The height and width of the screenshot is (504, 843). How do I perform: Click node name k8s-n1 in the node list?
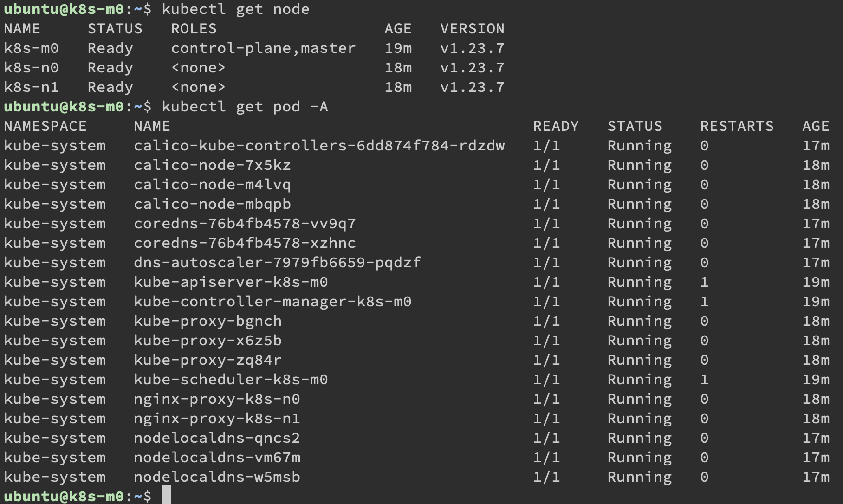click(32, 87)
